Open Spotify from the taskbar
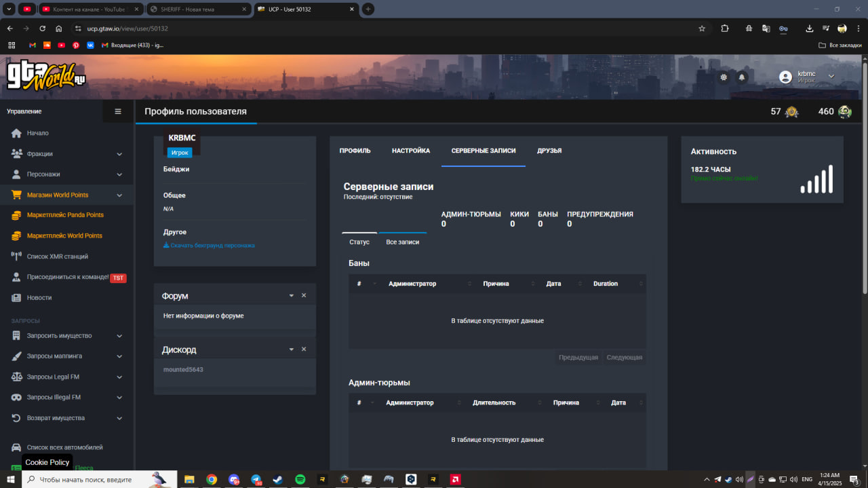This screenshot has height=488, width=868. click(x=300, y=479)
